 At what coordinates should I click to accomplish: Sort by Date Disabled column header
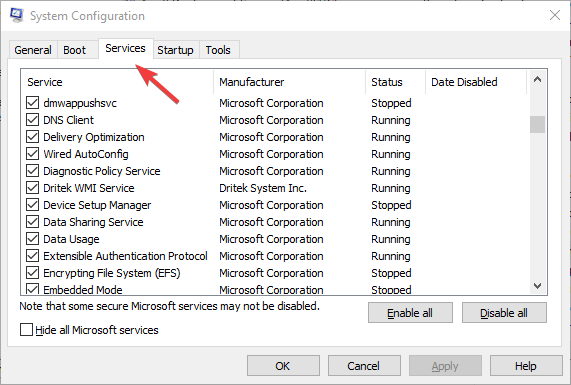(x=476, y=82)
